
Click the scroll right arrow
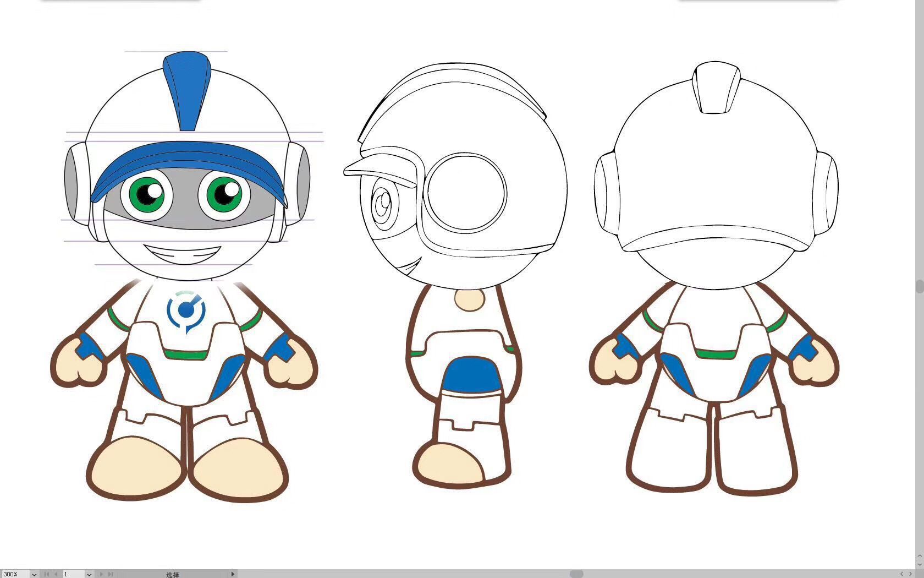[x=910, y=574]
